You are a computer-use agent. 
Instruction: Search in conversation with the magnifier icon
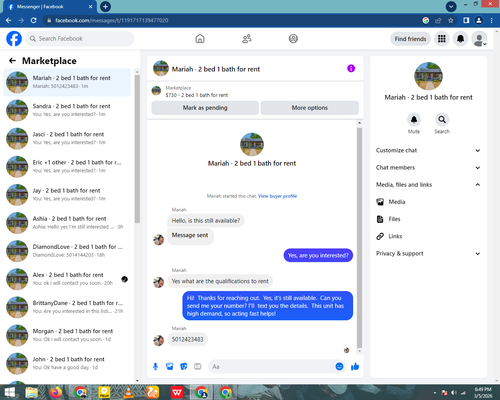442,119
